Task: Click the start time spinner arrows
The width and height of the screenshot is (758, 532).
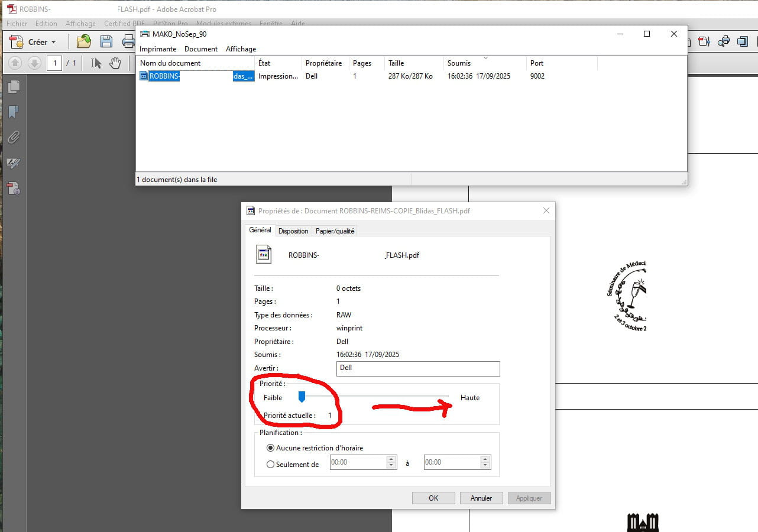Action: pos(391,462)
